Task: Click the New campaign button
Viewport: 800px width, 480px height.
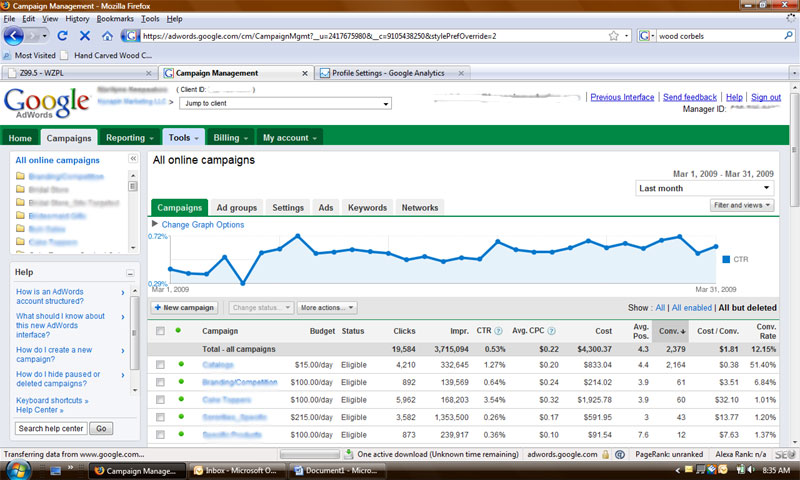Action: pyautogui.click(x=184, y=308)
